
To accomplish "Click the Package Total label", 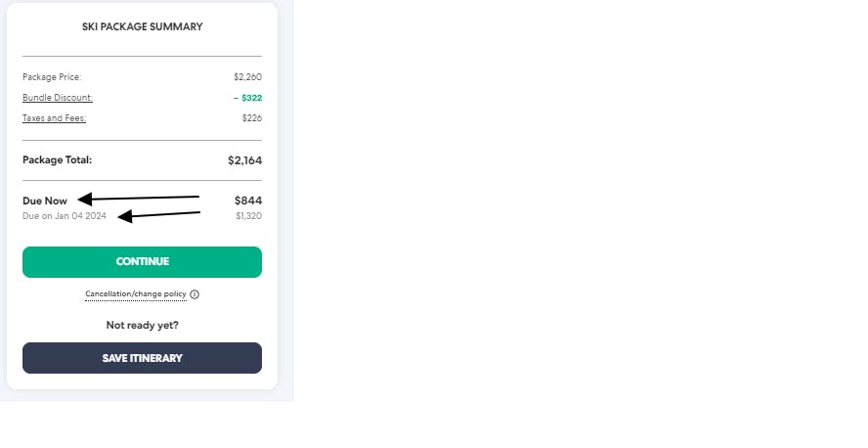I will tap(57, 159).
